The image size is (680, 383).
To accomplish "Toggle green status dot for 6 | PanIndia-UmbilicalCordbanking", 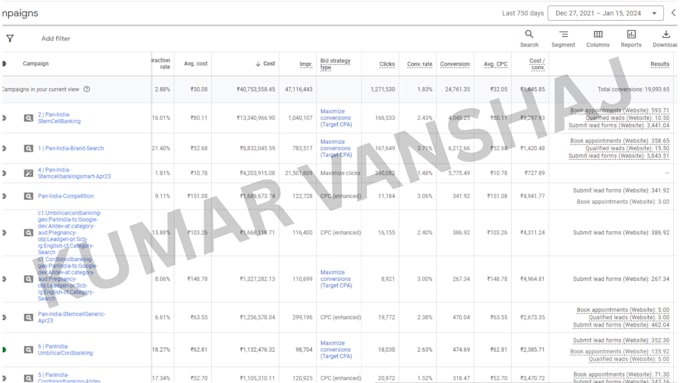I will (x=4, y=350).
